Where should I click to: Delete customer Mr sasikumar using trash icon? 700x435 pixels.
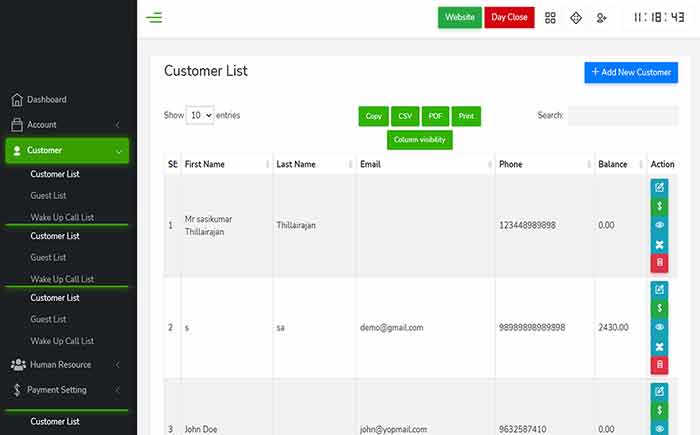point(659,263)
